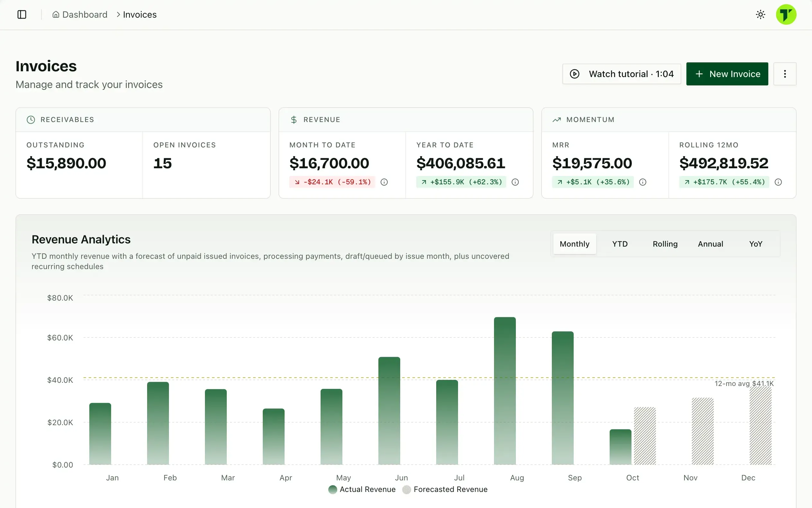Screen dimensions: 812x508
Task: Toggle the sidebar panel icon
Action: tap(22, 14)
